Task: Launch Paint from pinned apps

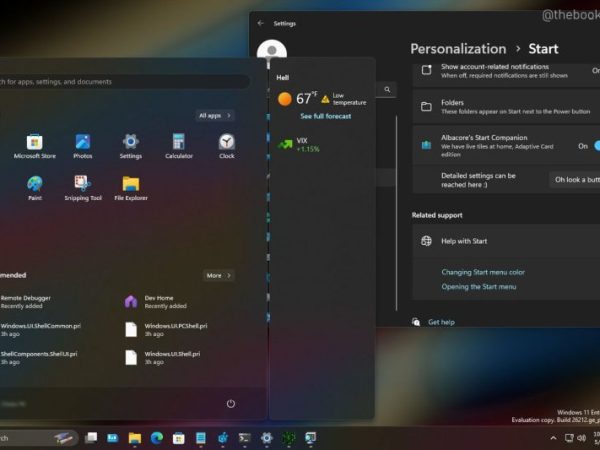Action: [x=34, y=188]
